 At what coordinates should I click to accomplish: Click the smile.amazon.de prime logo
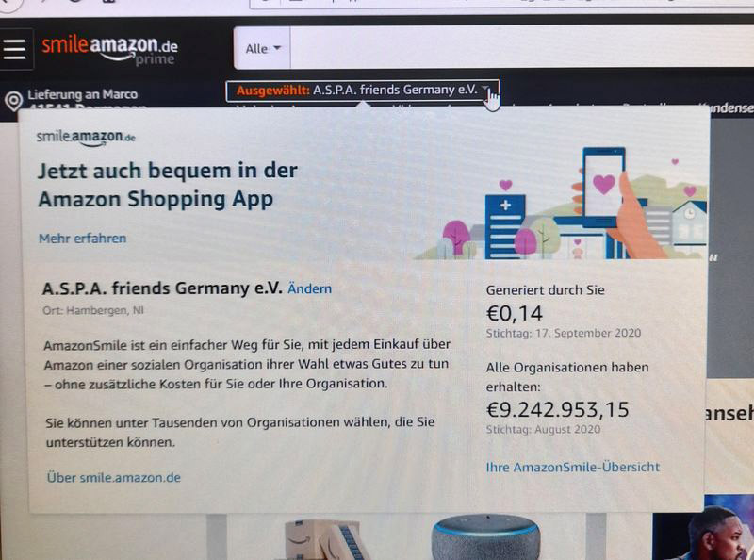coord(109,51)
